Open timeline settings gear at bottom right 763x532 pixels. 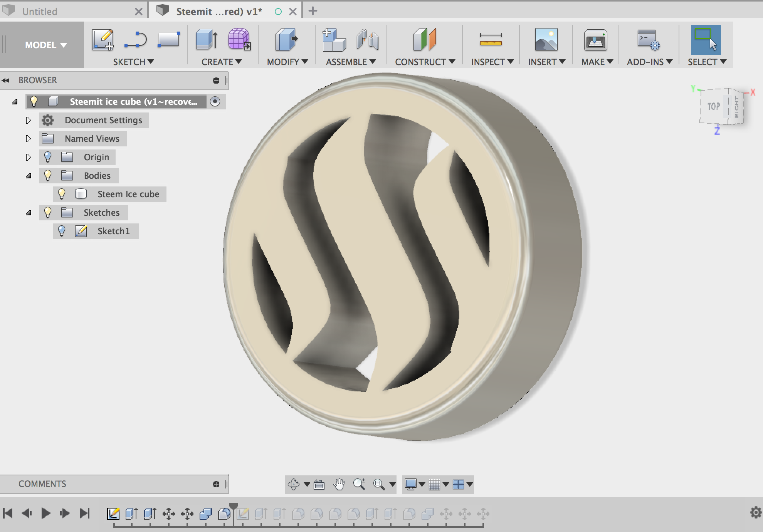[756, 512]
